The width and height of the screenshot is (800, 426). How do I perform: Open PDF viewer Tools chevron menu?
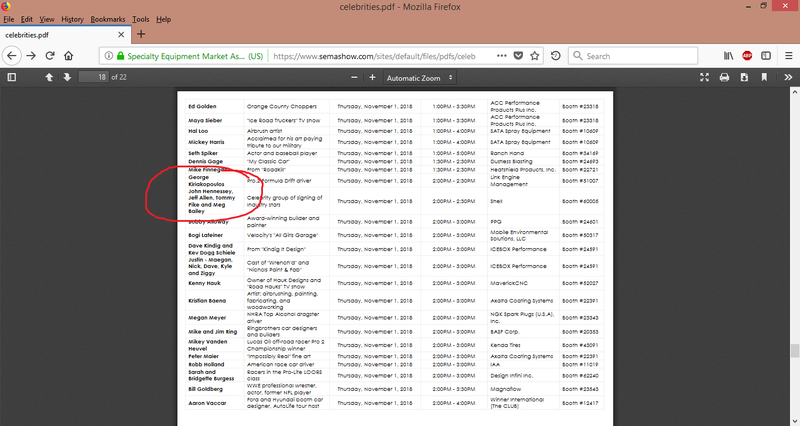(x=788, y=77)
